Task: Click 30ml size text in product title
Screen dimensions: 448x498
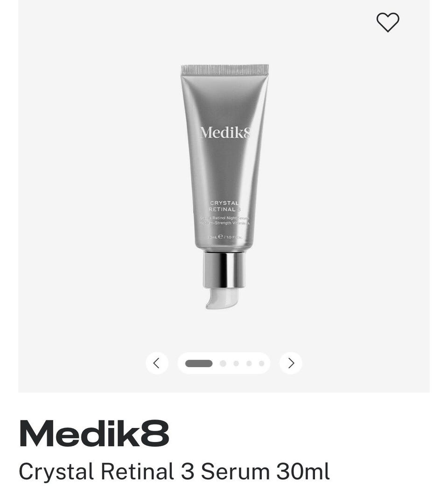Action: point(303,471)
